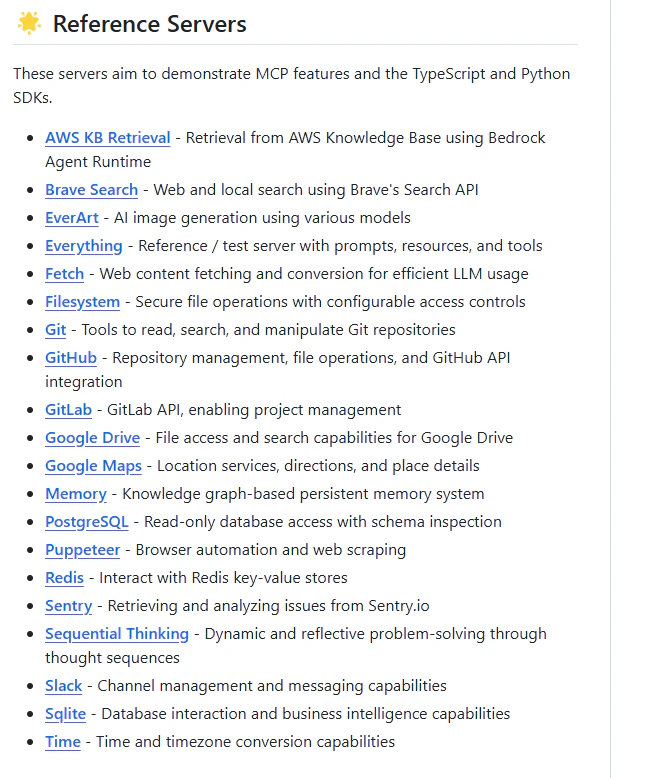Go to the GitLab server link
This screenshot has height=778, width=660.
point(68,410)
